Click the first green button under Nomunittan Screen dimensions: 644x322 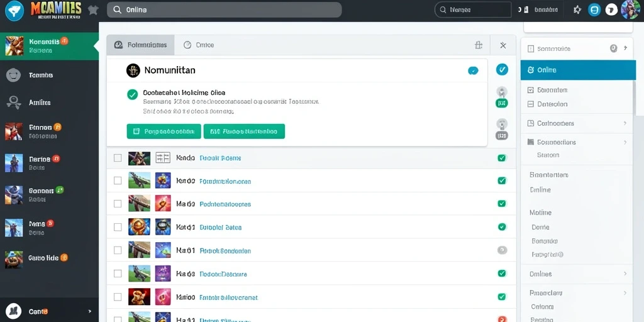[164, 131]
